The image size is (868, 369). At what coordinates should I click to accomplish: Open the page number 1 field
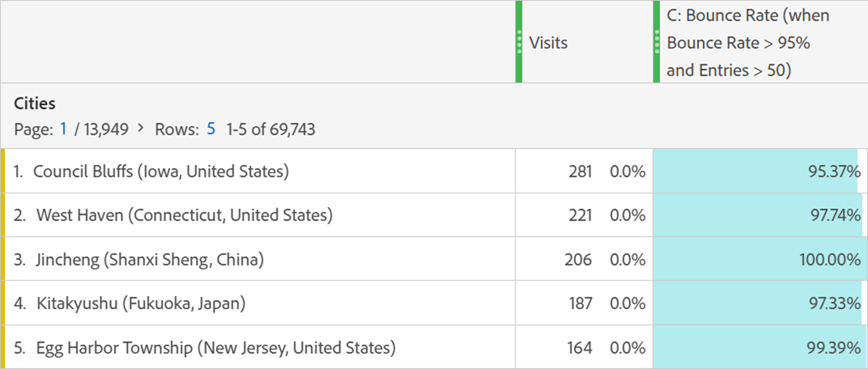tap(64, 129)
